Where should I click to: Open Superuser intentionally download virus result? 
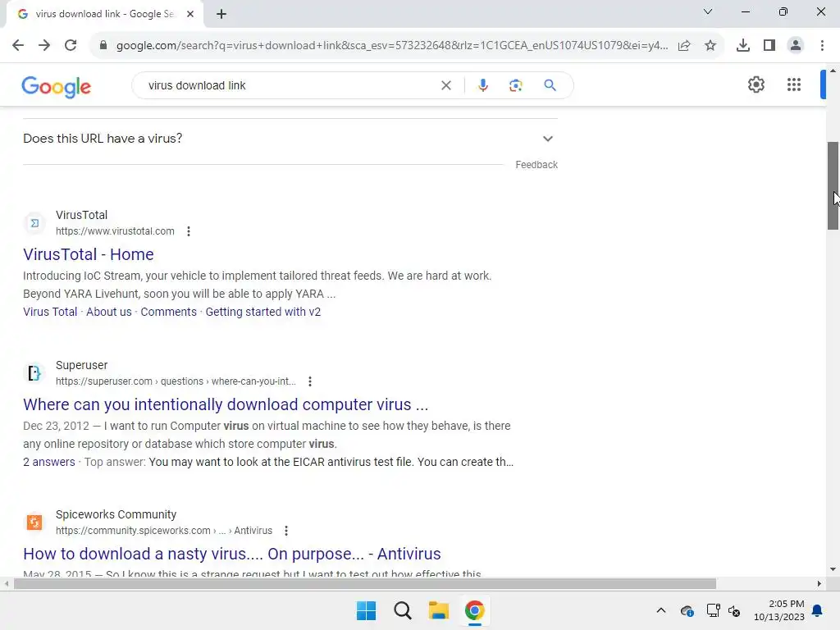tap(226, 404)
